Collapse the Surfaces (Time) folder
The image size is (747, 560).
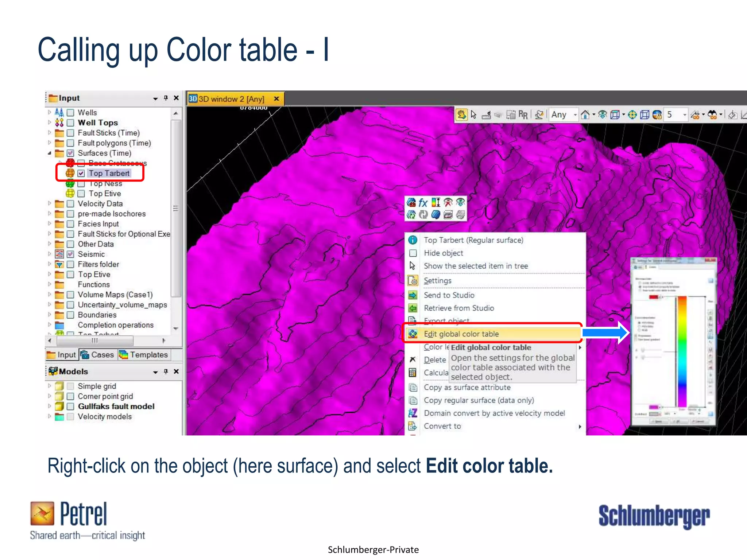click(49, 153)
